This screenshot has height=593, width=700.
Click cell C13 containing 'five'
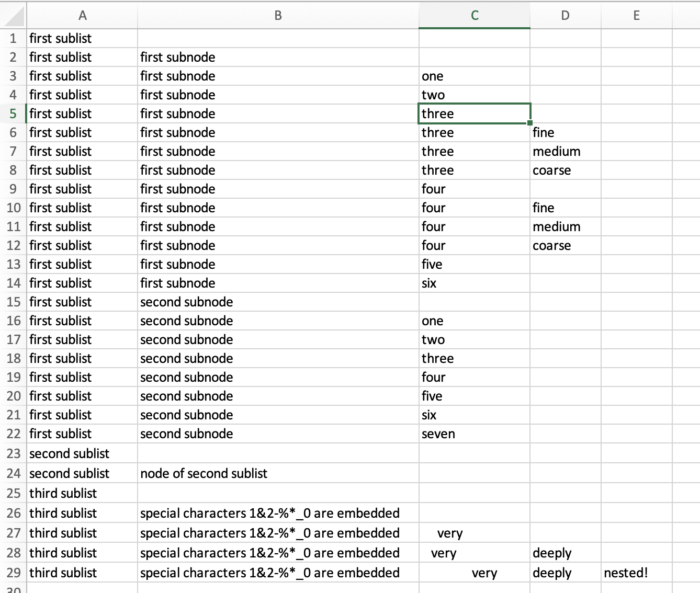coord(475,264)
